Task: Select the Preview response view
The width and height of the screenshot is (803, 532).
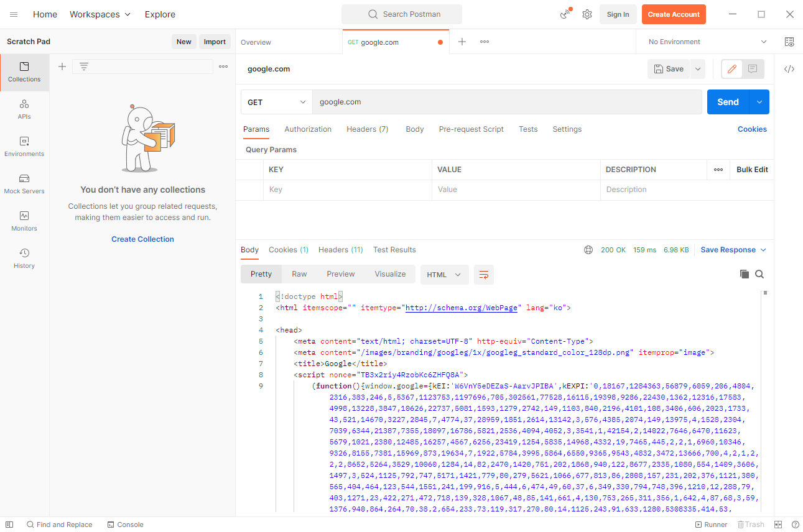Action: (x=341, y=274)
